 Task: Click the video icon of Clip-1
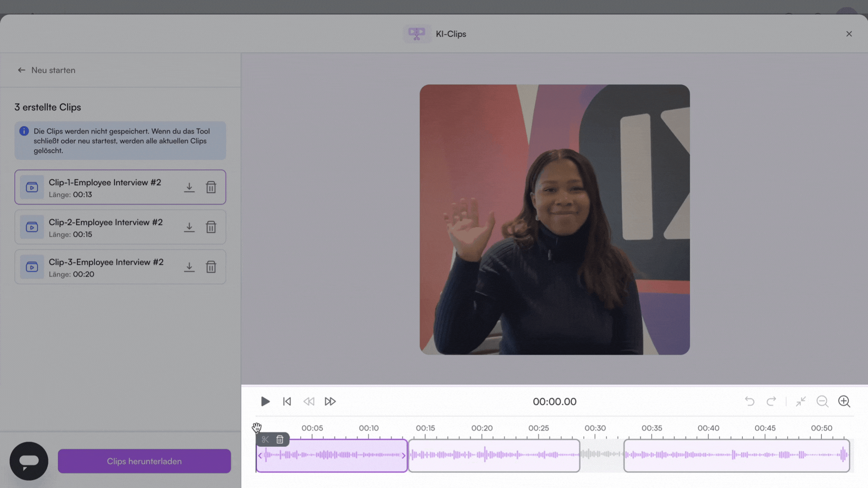pyautogui.click(x=32, y=187)
